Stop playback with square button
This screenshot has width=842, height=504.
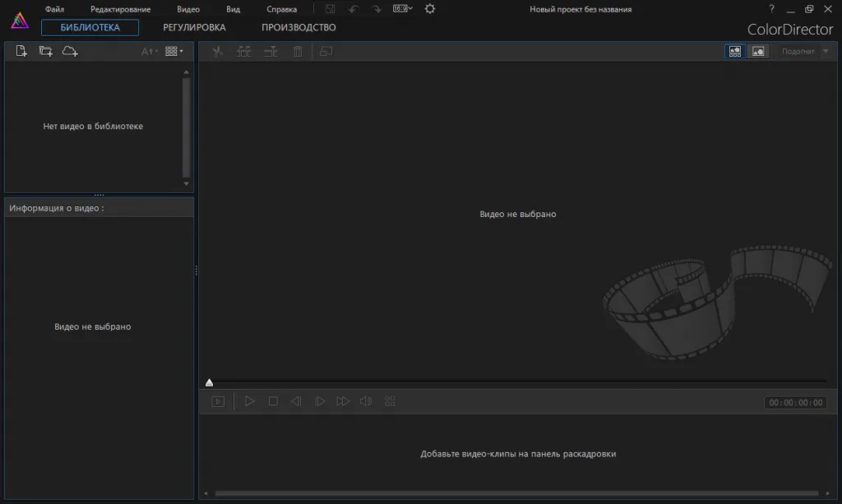click(273, 401)
